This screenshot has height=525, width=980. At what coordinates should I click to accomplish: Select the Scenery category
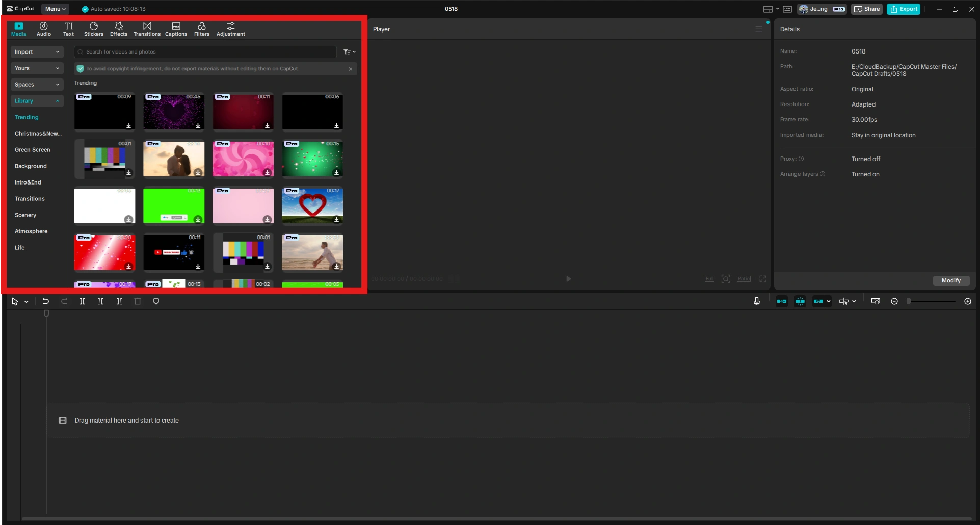[25, 215]
